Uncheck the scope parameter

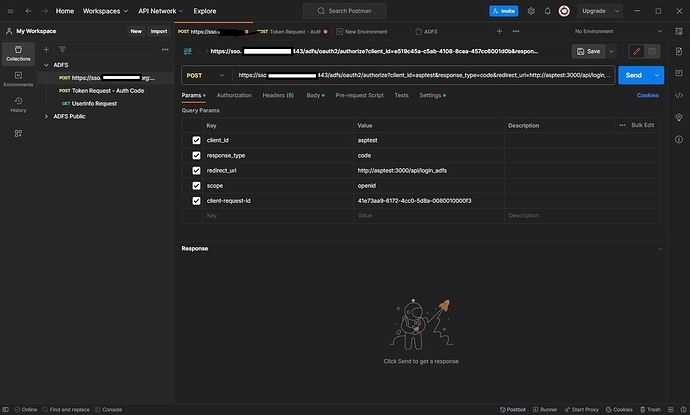(196, 186)
